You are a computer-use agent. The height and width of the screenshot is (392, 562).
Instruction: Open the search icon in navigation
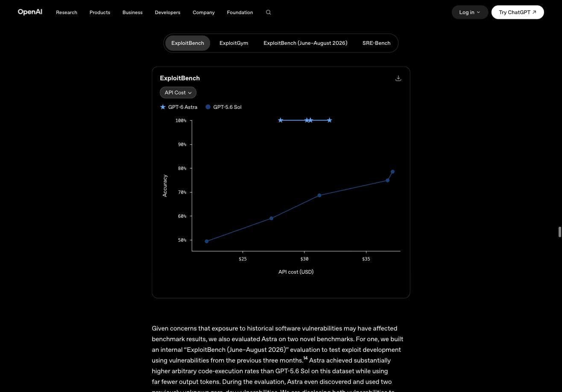[268, 12]
